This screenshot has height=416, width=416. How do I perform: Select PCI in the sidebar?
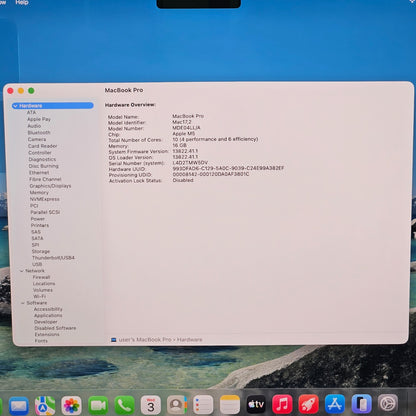(34, 206)
